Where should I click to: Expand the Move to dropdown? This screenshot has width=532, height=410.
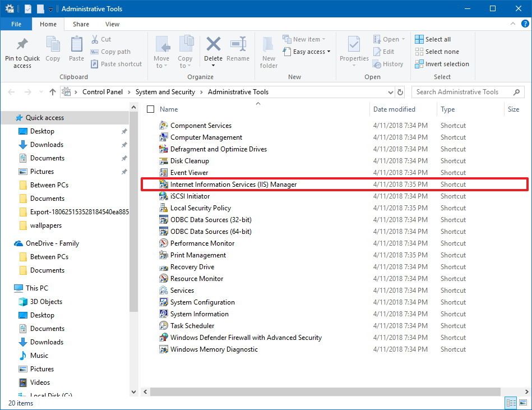165,66
